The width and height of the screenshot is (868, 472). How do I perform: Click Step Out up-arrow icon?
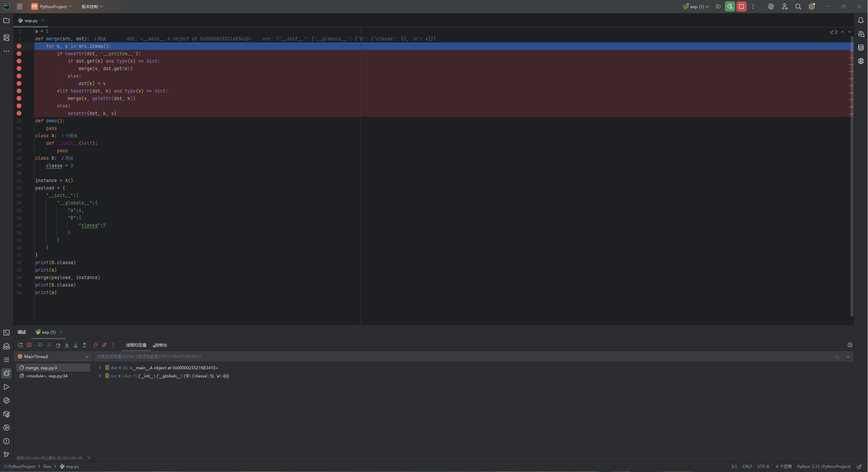[84, 345]
